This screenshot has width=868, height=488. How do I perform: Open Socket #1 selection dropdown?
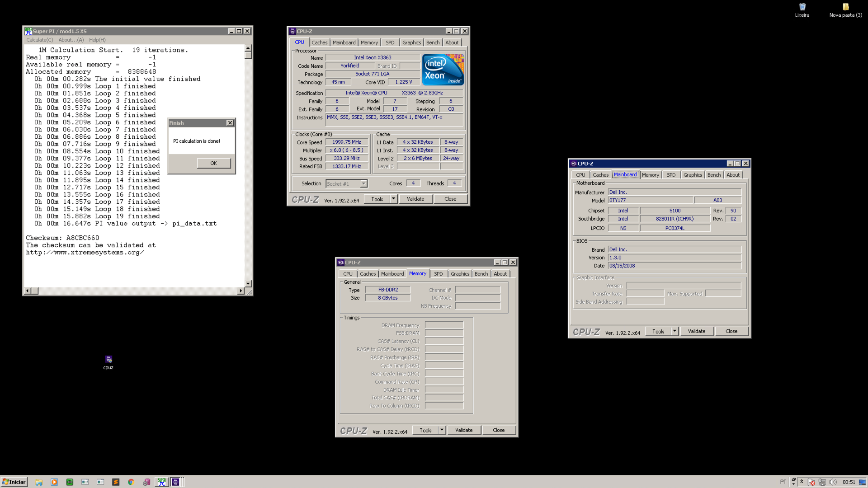[x=347, y=184]
